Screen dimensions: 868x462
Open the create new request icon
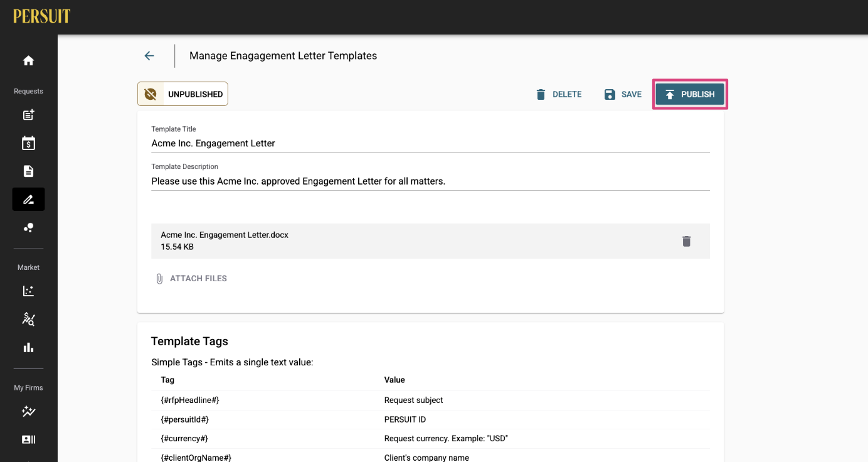pyautogui.click(x=28, y=115)
